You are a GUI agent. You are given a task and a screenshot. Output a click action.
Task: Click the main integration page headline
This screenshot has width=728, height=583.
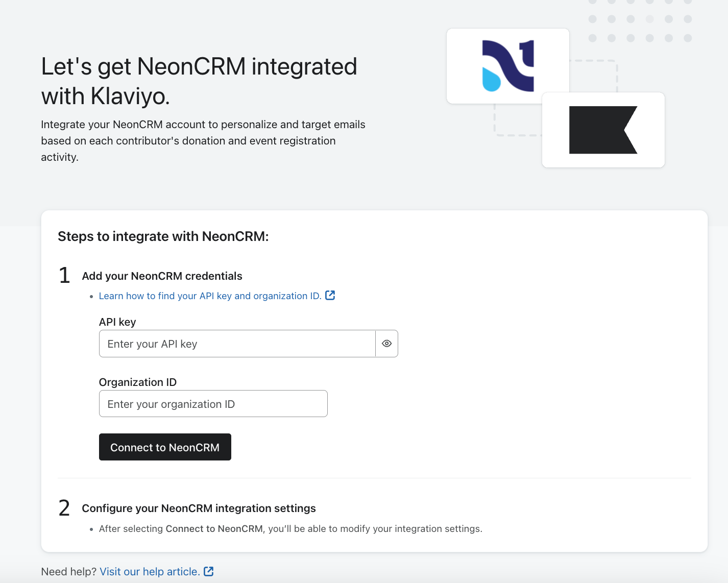tap(199, 81)
